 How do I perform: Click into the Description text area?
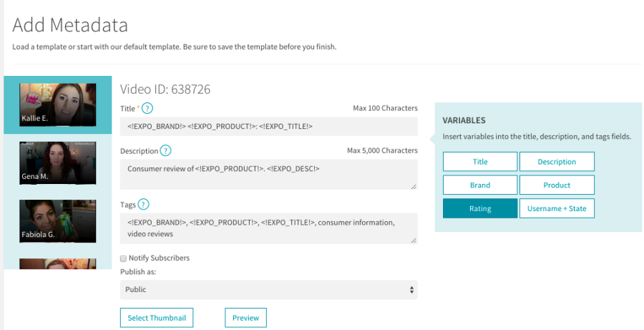tap(268, 174)
